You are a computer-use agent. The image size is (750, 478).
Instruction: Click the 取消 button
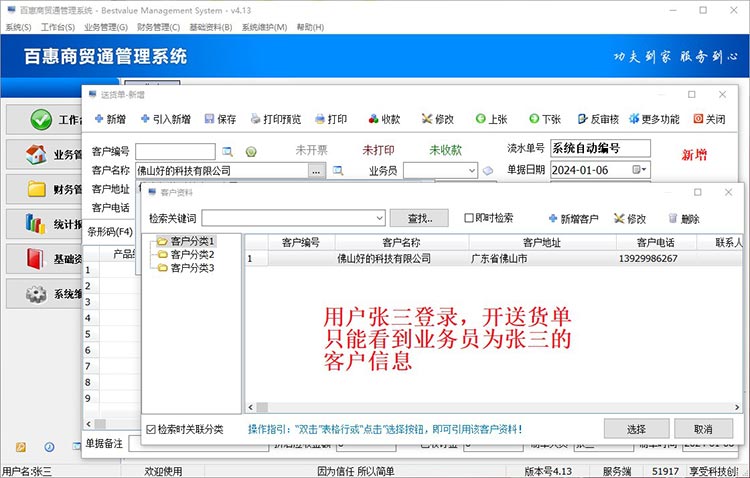tap(703, 429)
